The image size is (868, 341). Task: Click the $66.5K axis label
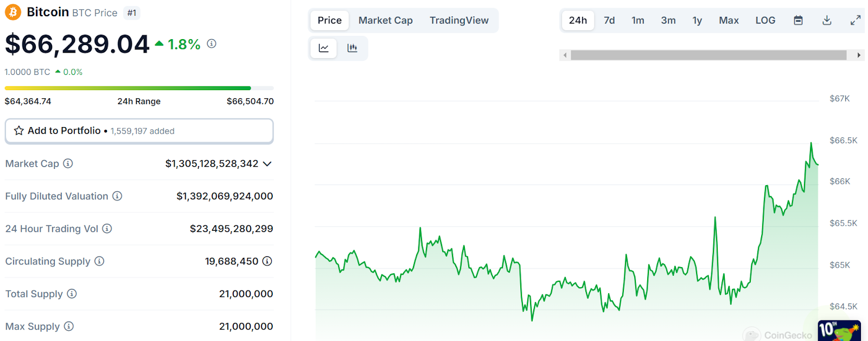pyautogui.click(x=844, y=140)
